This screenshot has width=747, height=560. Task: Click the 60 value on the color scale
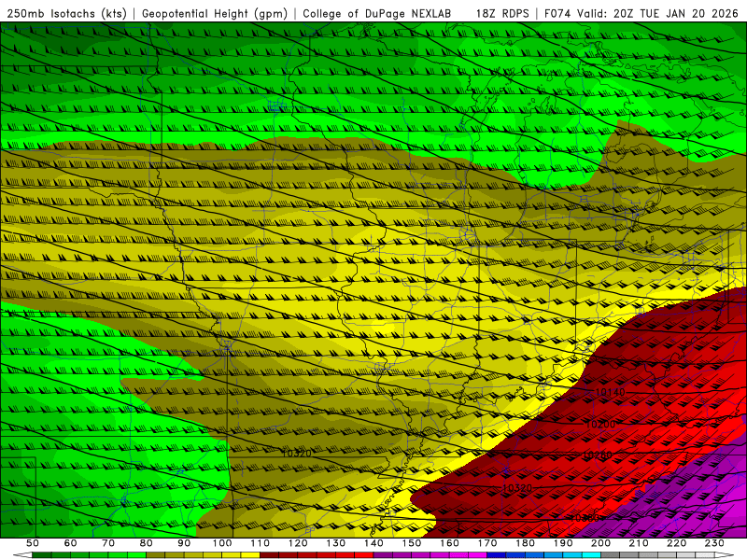(x=71, y=543)
